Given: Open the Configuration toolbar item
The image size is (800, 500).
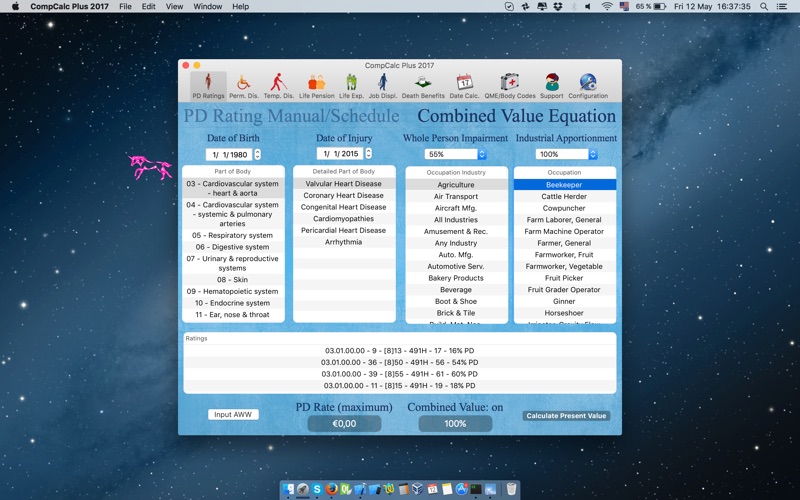Looking at the screenshot, I should coord(588,86).
